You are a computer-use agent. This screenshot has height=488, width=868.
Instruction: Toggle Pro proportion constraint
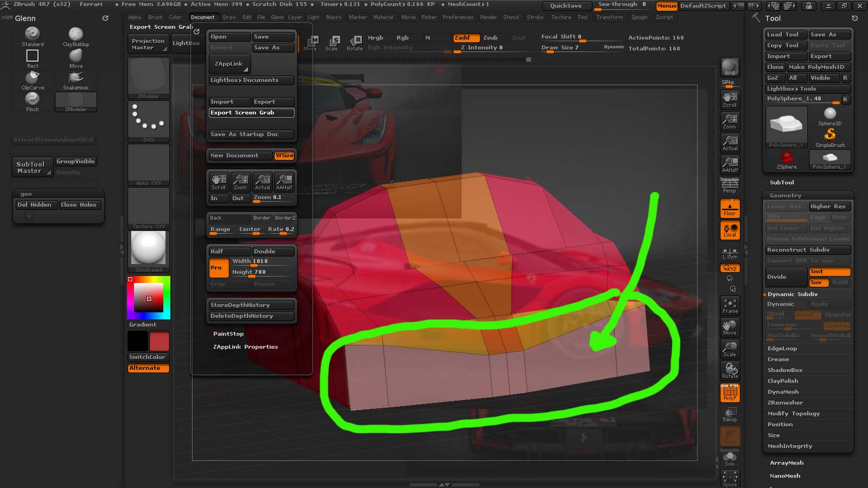[x=219, y=268]
